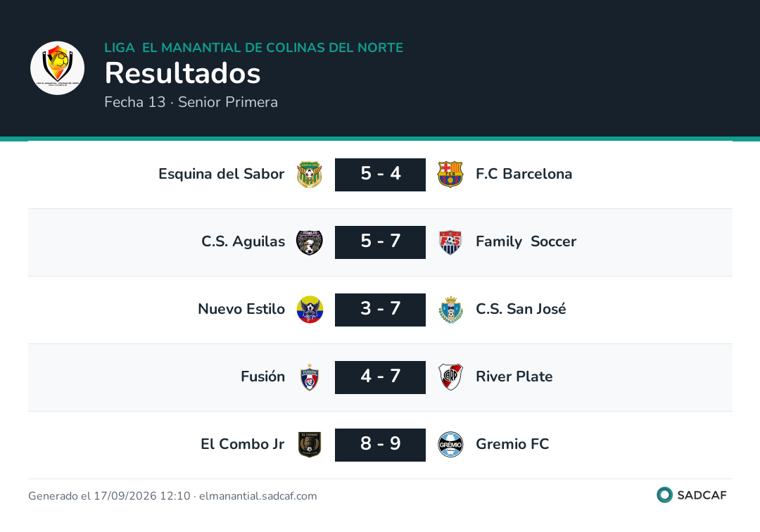Click the Gremio FC team name

(512, 444)
